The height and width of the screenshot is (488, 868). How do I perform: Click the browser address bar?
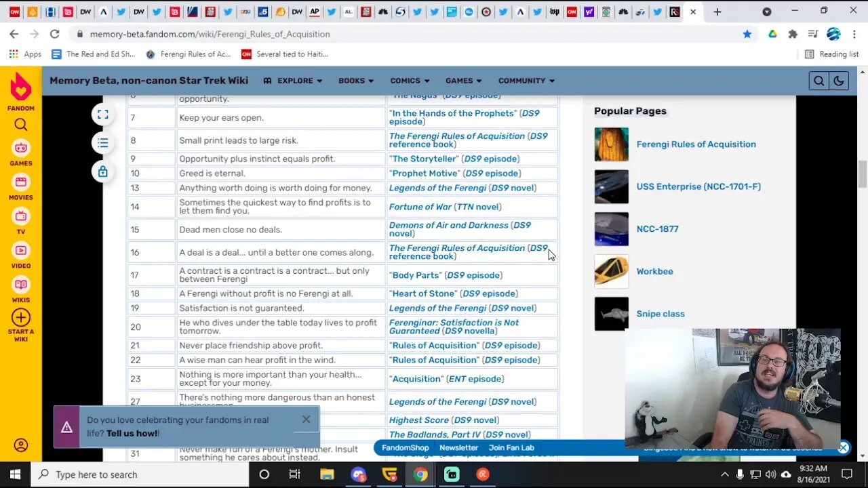pos(407,34)
